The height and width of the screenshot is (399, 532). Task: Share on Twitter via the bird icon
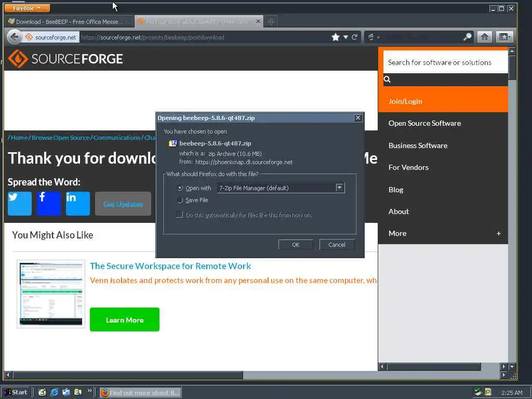[x=20, y=204]
